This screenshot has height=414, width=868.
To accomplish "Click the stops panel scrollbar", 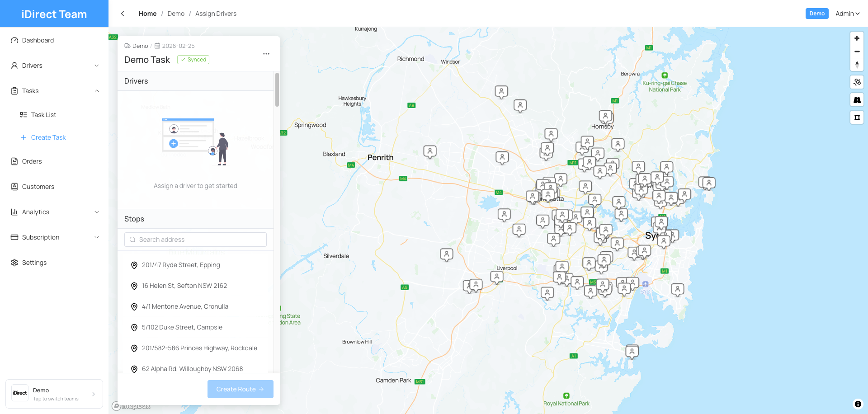I will (x=277, y=90).
